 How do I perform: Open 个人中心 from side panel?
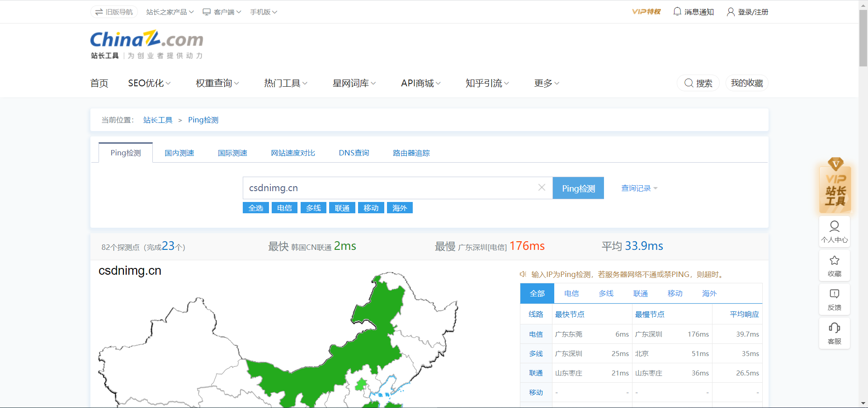point(835,231)
